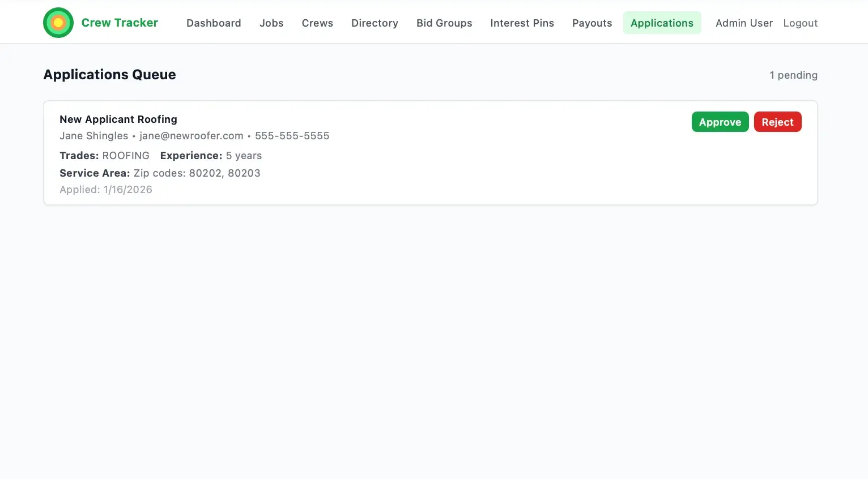Open the Jobs section
The image size is (868, 479).
click(x=271, y=23)
